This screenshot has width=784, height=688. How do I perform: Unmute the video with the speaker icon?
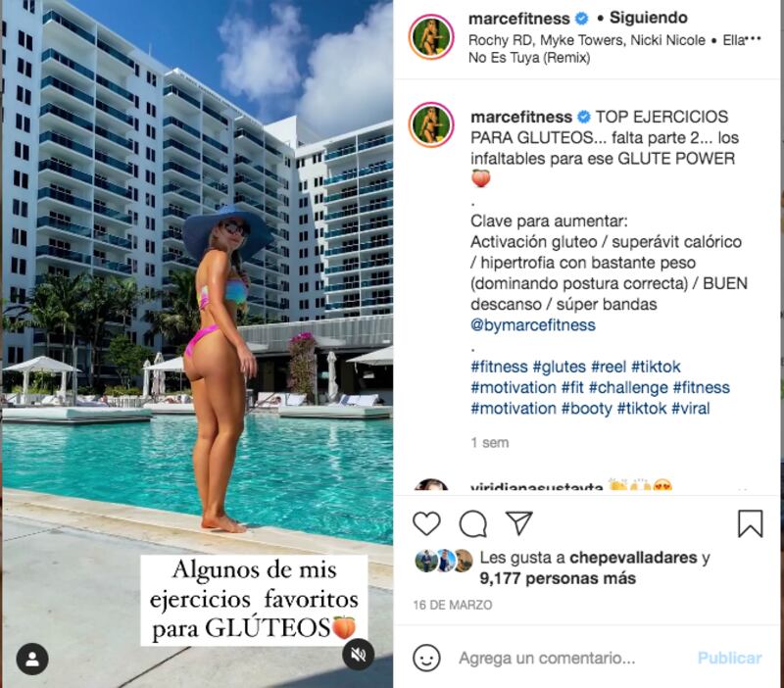coord(358,654)
